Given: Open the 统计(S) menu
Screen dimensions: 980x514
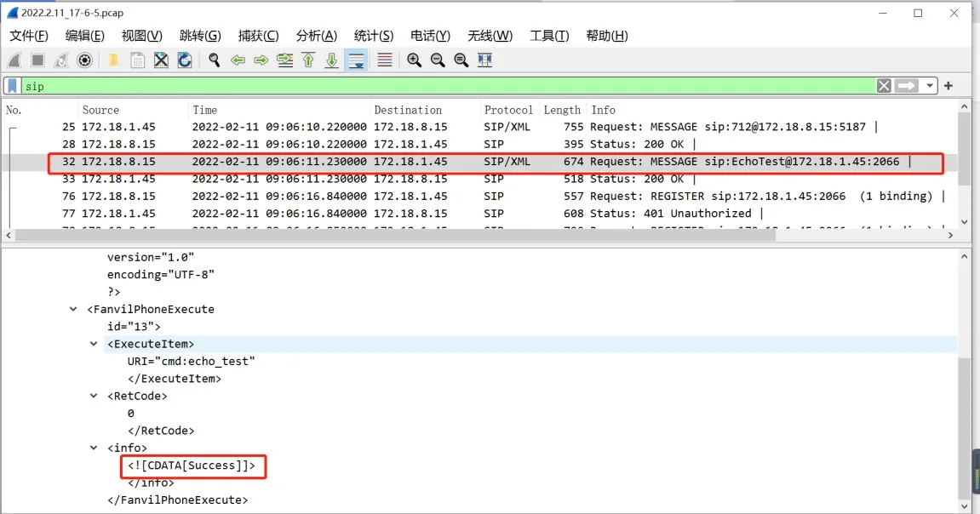Looking at the screenshot, I should (373, 36).
